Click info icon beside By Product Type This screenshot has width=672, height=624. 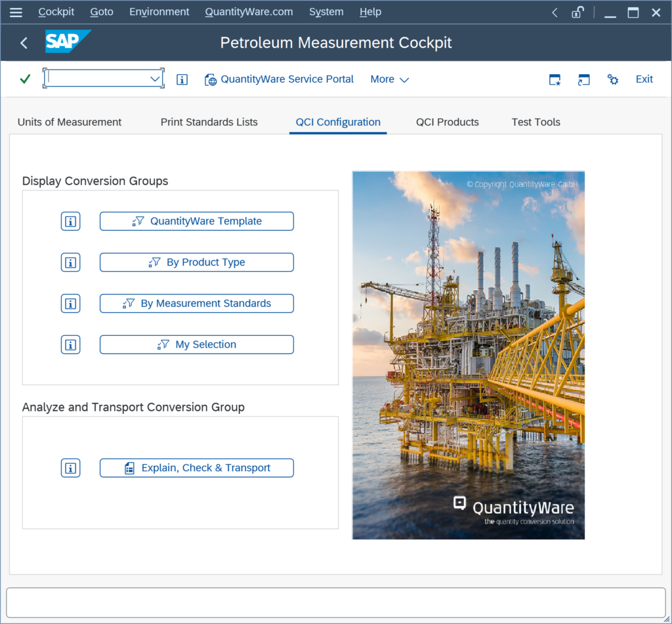tap(71, 262)
